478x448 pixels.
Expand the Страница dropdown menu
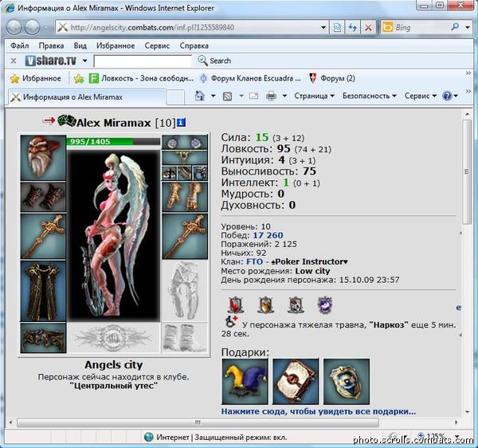pos(315,96)
